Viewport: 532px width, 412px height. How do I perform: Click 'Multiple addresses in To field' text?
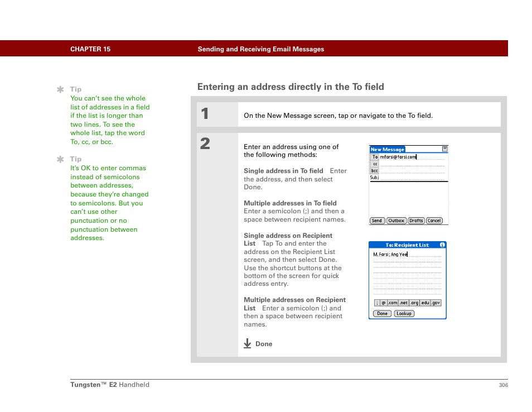(290, 203)
